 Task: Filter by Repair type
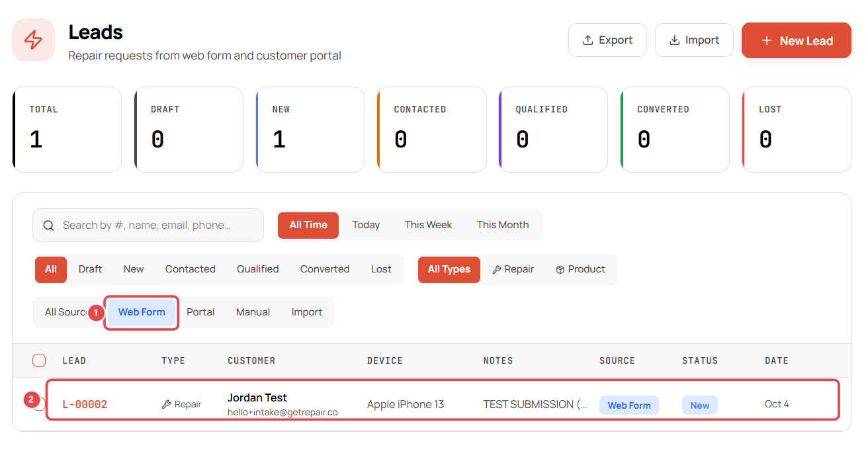[513, 269]
